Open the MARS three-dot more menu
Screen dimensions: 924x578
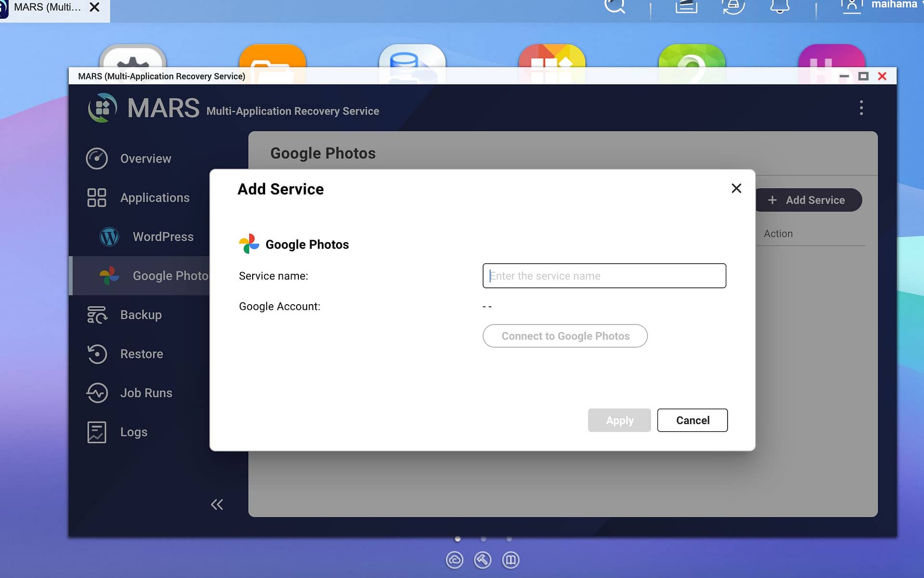pos(861,108)
